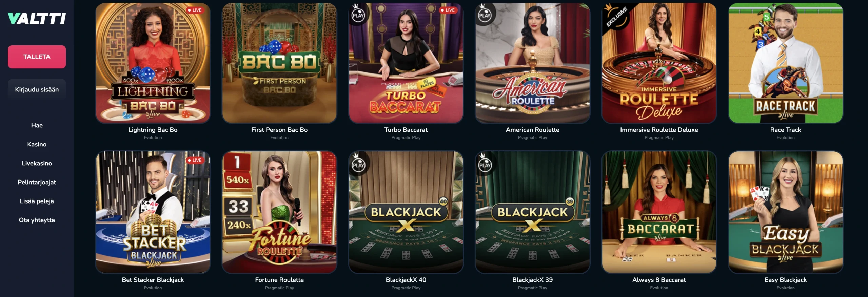
Task: Launch the Race Track game thumbnail
Action: coord(786,63)
